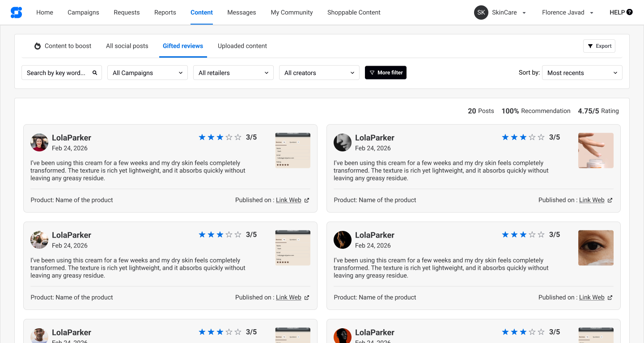644x343 pixels.
Task: Switch to the All social posts tab
Action: tap(127, 46)
